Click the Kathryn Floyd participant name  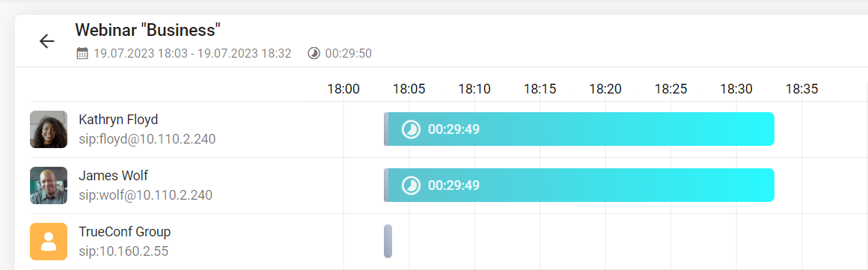(118, 120)
